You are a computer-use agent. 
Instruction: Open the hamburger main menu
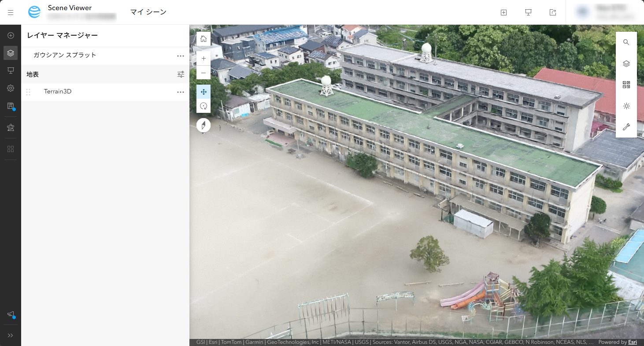11,12
